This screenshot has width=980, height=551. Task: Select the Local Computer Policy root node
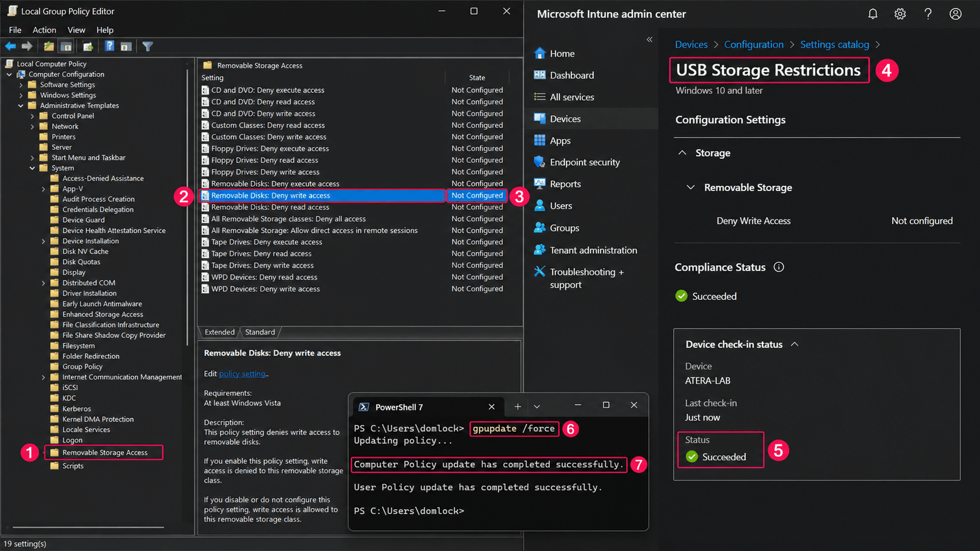pos(51,64)
